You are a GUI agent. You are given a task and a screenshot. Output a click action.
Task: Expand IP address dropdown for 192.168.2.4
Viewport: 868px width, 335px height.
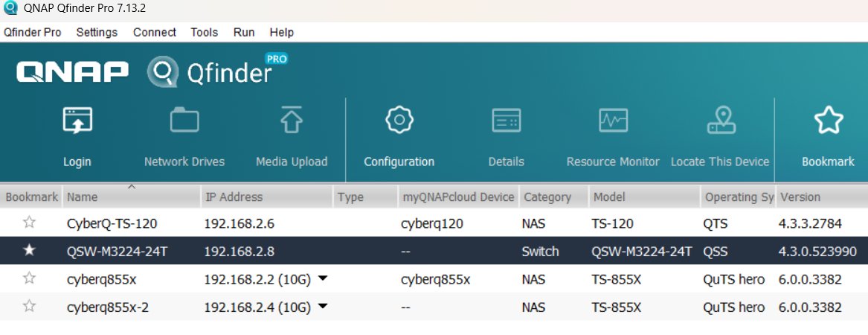[x=323, y=307]
